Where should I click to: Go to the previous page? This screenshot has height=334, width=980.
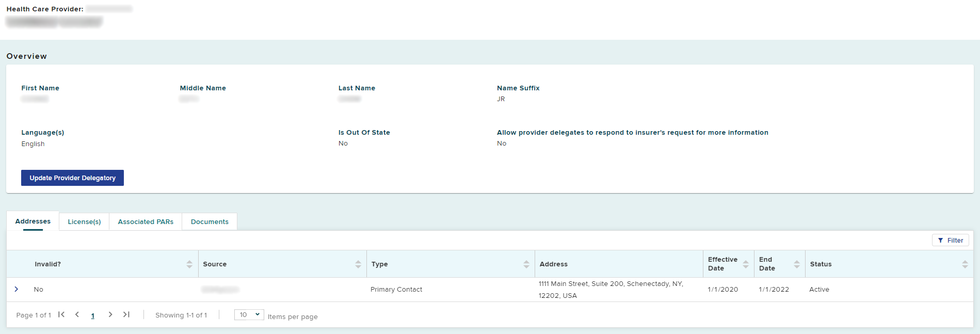[77, 314]
